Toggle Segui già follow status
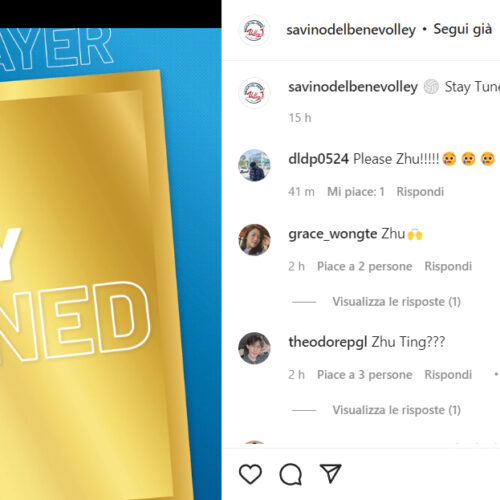This screenshot has height=500, width=500. pyautogui.click(x=462, y=29)
